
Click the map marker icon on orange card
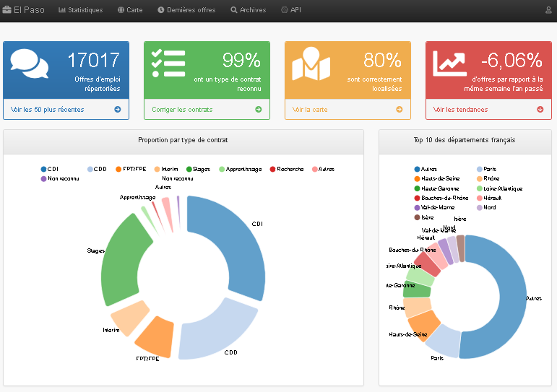tap(311, 64)
